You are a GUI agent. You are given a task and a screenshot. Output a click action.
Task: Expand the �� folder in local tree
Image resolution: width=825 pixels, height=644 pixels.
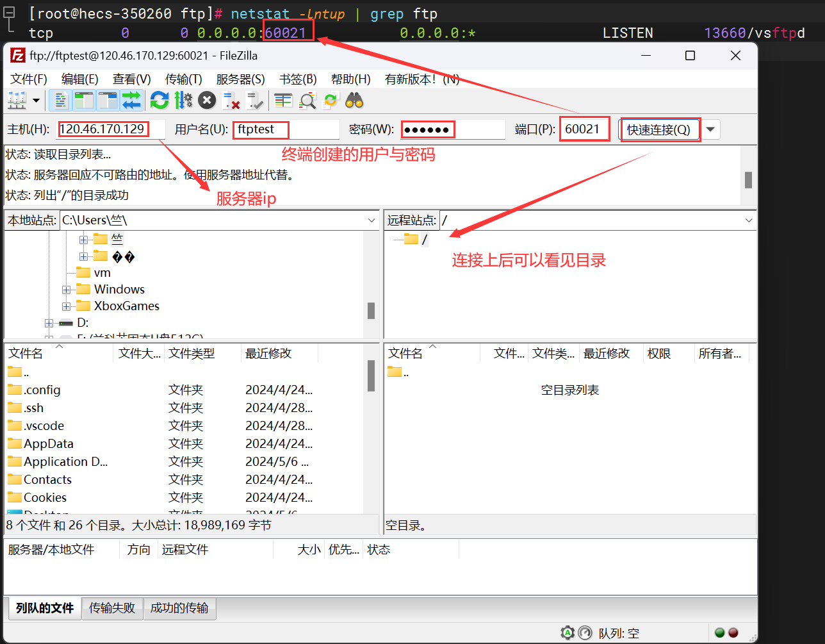(x=83, y=257)
